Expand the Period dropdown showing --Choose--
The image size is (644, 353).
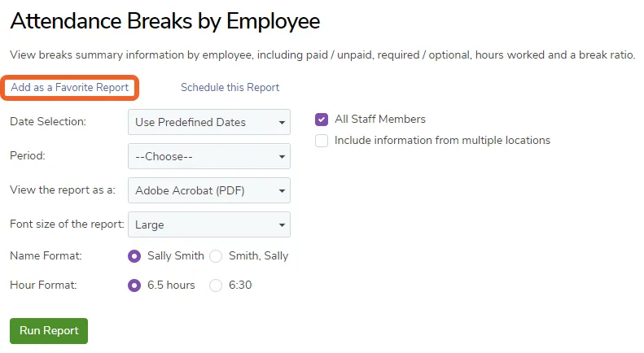209,156
